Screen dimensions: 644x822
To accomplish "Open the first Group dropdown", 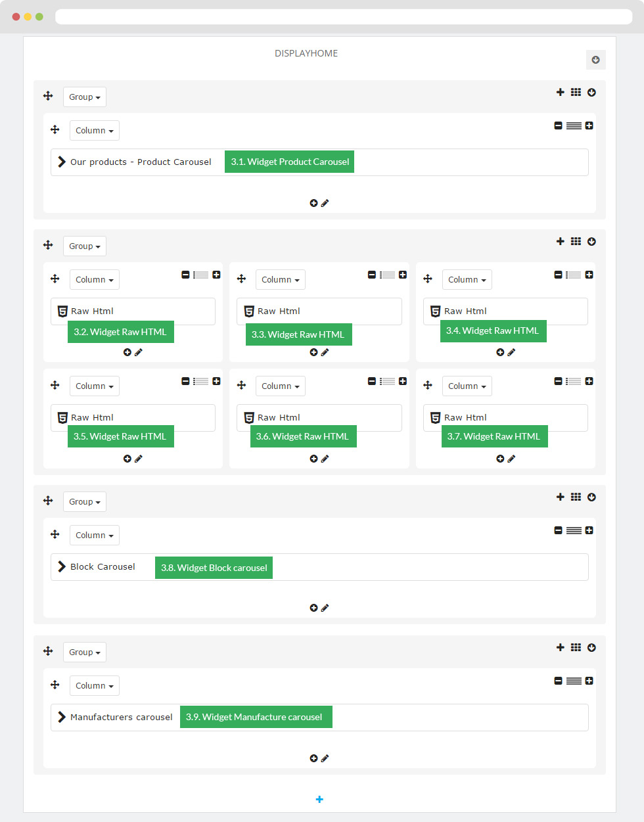I will point(85,97).
